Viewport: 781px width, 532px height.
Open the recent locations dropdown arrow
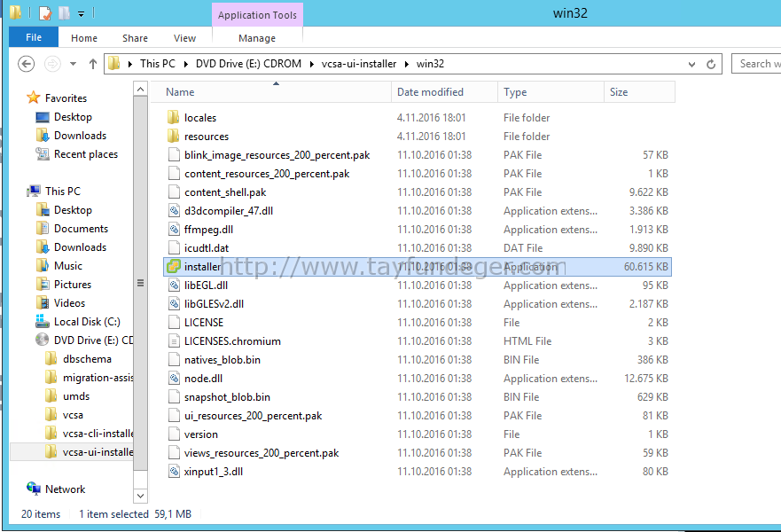coord(74,64)
